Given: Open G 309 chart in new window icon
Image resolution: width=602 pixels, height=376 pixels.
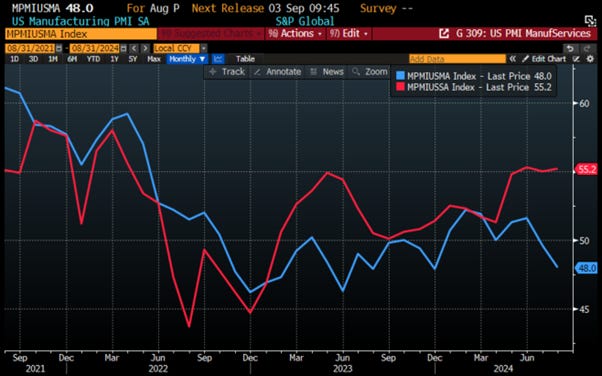Looking at the screenshot, I should click(x=444, y=34).
